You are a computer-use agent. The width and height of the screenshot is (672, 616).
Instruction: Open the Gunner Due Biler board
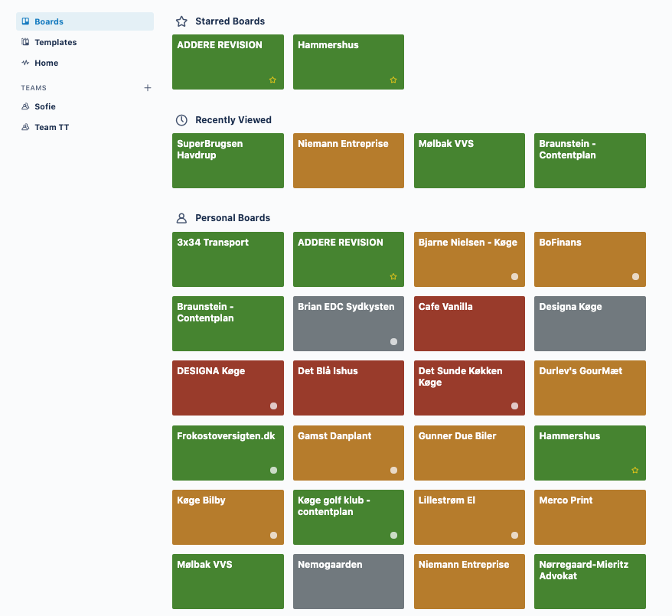[469, 453]
